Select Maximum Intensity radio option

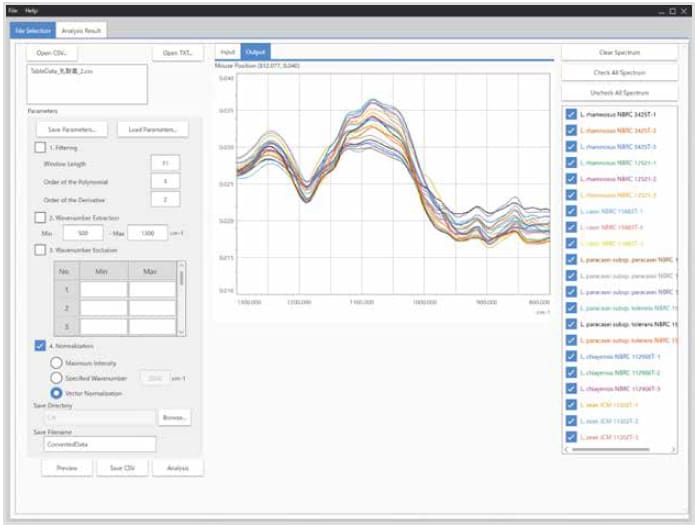[56, 363]
